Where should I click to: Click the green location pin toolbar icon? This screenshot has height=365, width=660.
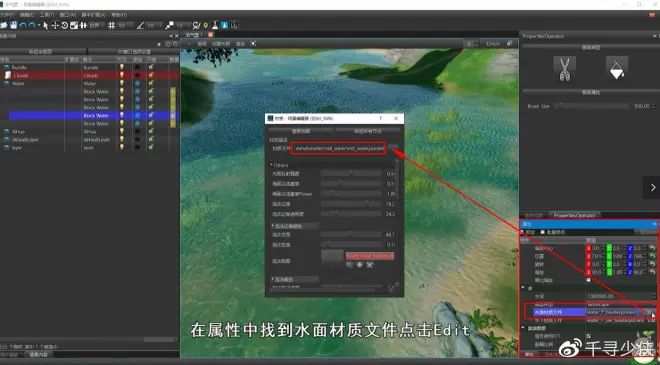coord(206,26)
